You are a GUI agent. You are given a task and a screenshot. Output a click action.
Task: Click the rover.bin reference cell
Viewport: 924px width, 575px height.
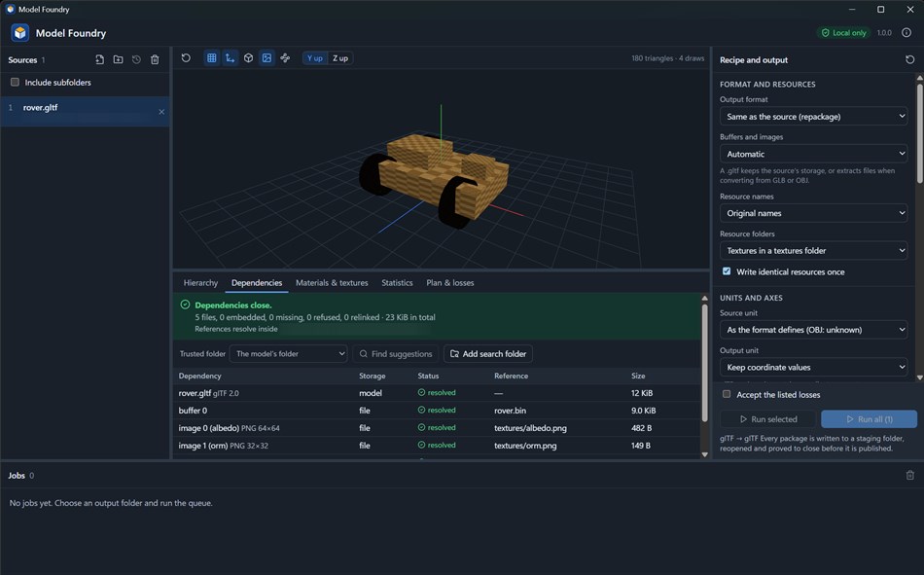(x=511, y=410)
